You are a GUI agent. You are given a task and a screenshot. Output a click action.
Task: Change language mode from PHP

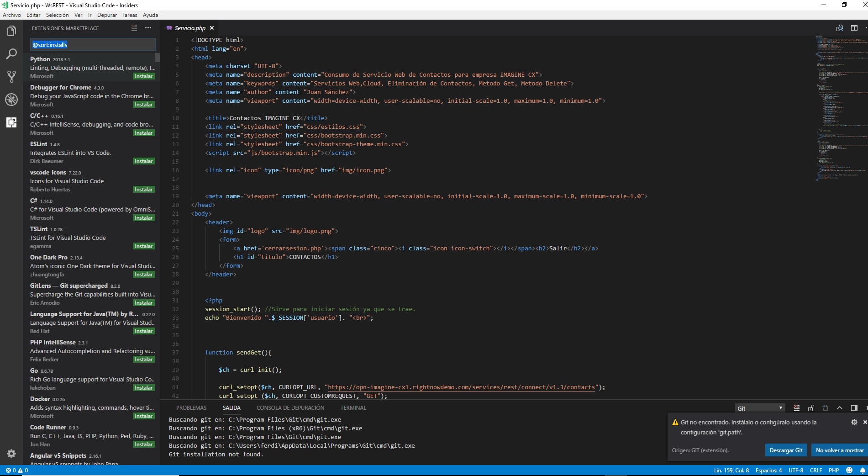[x=834, y=470]
